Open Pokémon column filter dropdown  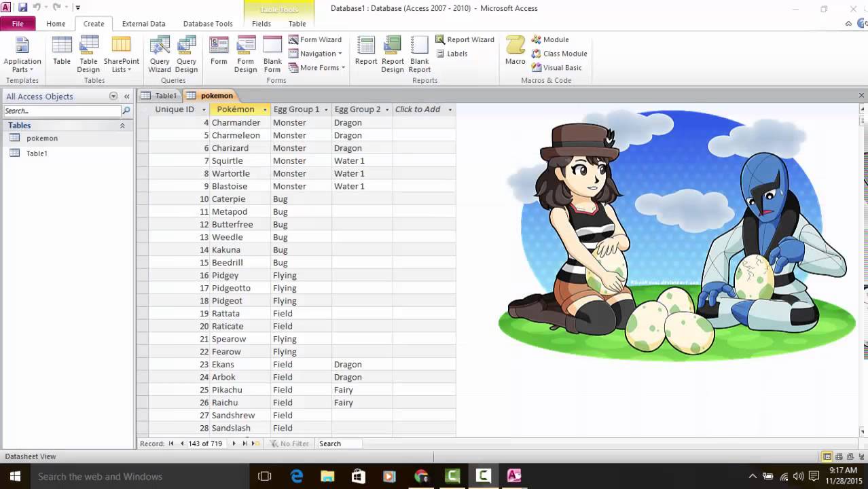click(x=265, y=109)
